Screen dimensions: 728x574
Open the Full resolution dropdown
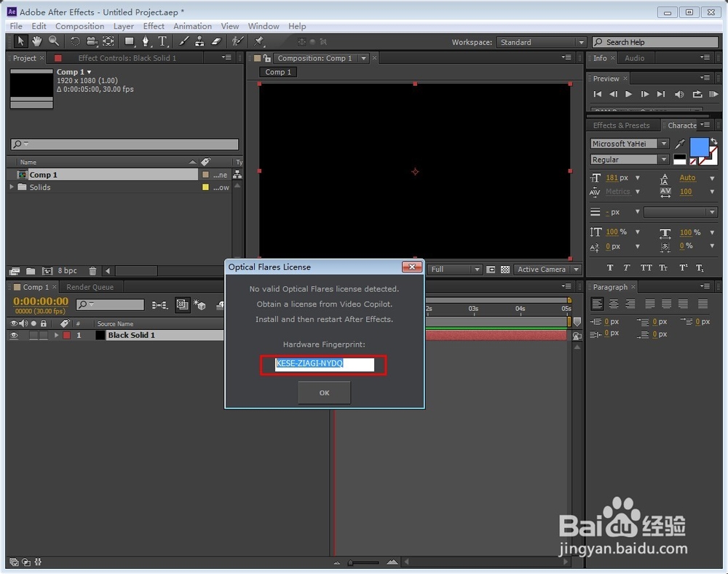coord(455,270)
